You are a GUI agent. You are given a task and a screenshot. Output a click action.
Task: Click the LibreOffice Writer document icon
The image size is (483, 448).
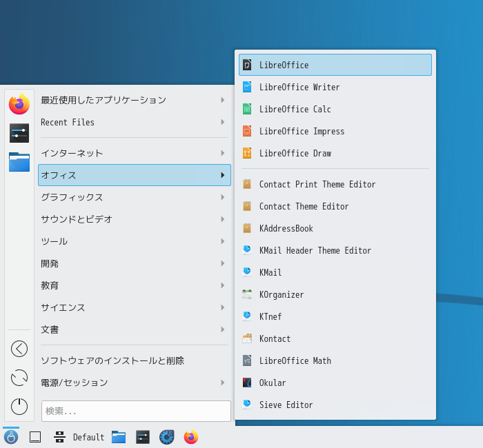(x=247, y=87)
